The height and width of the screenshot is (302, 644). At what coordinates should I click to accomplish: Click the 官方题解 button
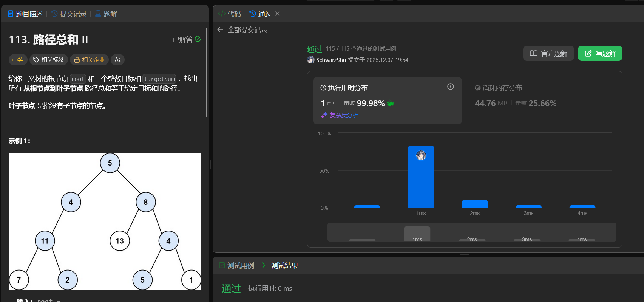click(x=548, y=53)
